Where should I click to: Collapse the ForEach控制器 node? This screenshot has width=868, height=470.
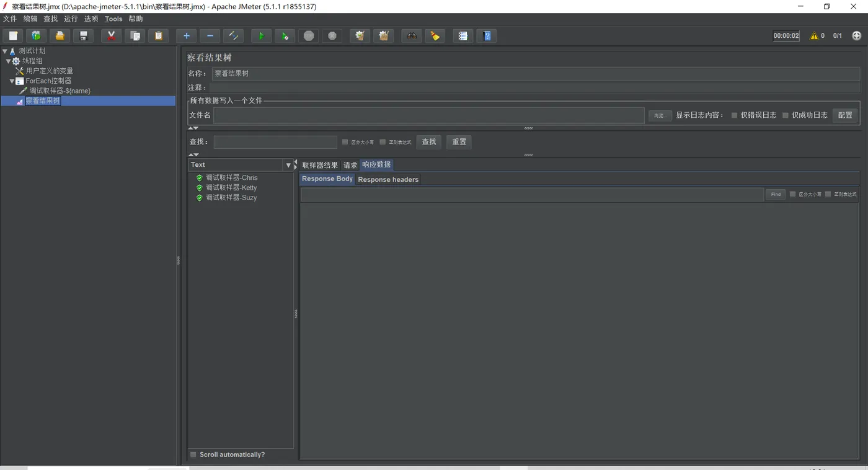(12, 81)
